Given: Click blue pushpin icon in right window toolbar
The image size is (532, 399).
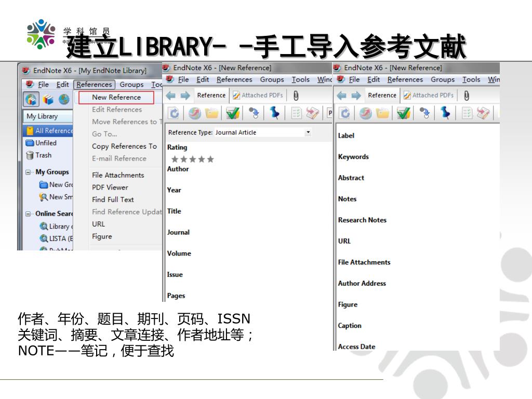Looking at the screenshot, I should [445, 113].
